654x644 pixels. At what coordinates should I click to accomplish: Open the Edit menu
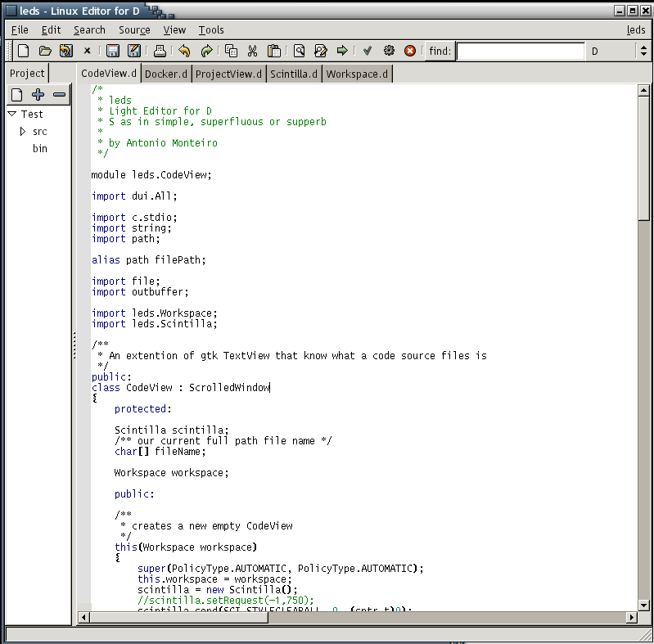[51, 30]
